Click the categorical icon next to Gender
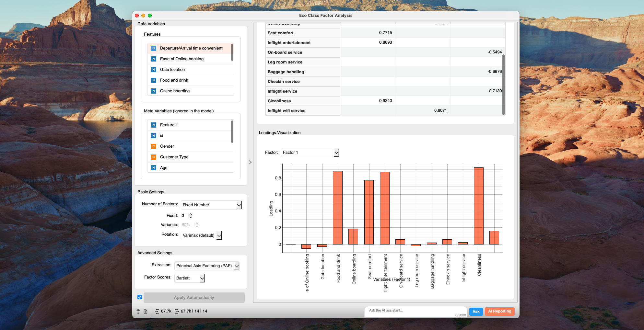Image resolution: width=644 pixels, height=330 pixels. click(154, 146)
